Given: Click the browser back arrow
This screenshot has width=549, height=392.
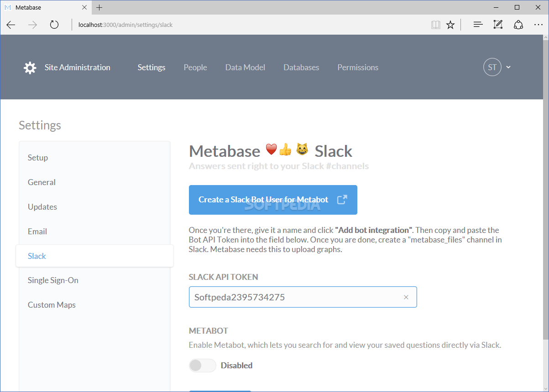Looking at the screenshot, I should (x=11, y=25).
